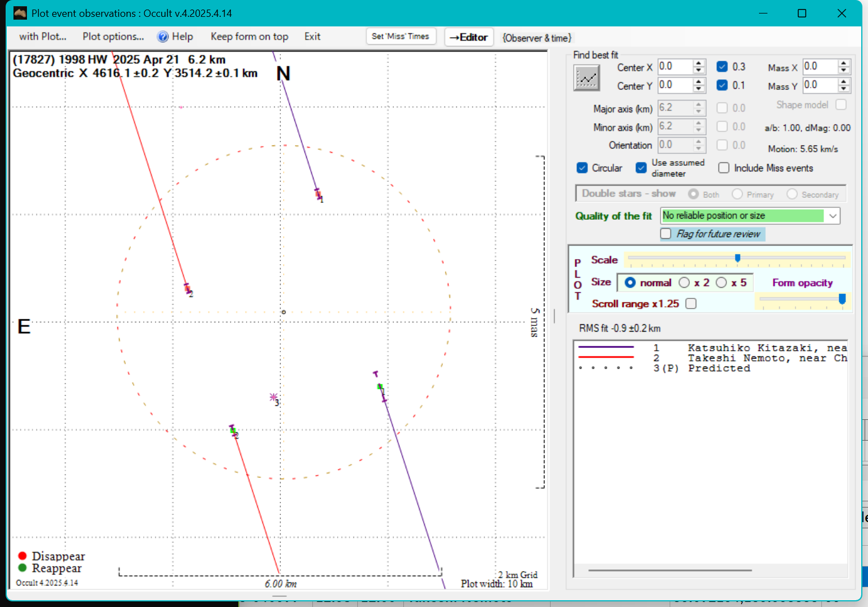The width and height of the screenshot is (868, 607).
Task: Select the x 2 plot size option
Action: [x=684, y=283]
